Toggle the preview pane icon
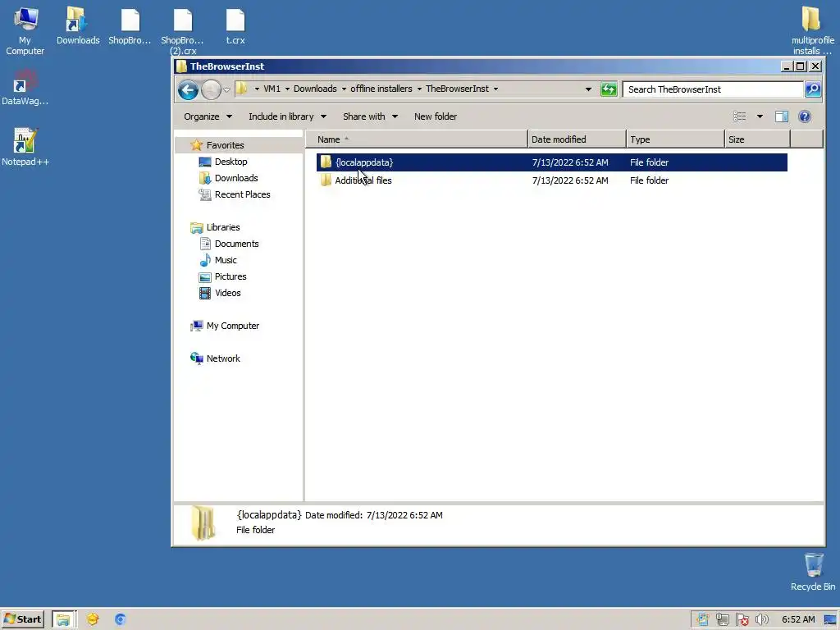Image resolution: width=840 pixels, height=630 pixels. pos(782,116)
